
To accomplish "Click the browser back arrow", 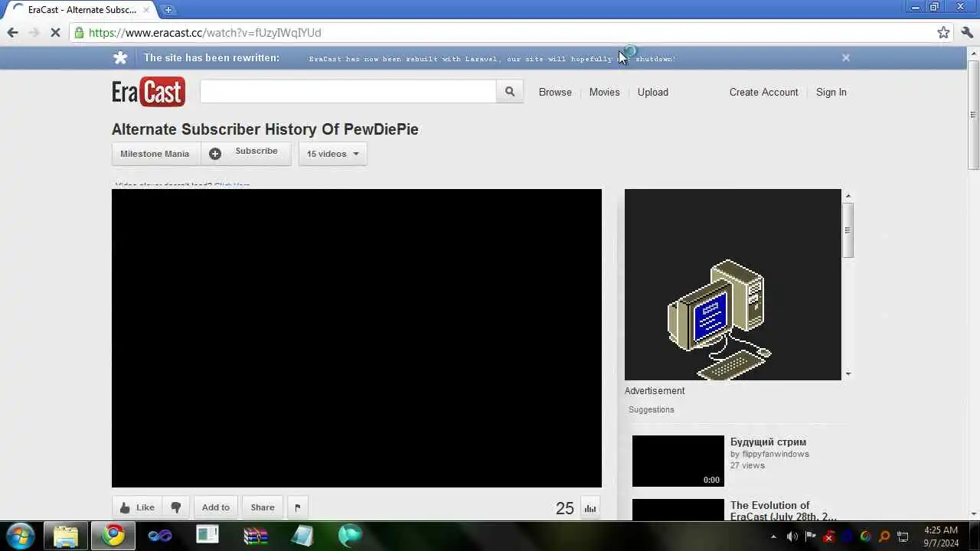I will coord(12,32).
